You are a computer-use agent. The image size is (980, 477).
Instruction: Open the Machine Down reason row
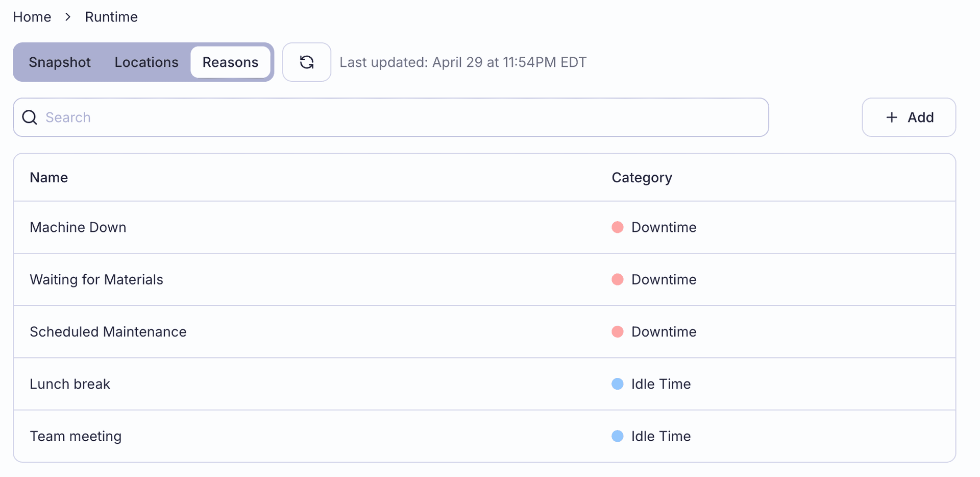(x=78, y=227)
